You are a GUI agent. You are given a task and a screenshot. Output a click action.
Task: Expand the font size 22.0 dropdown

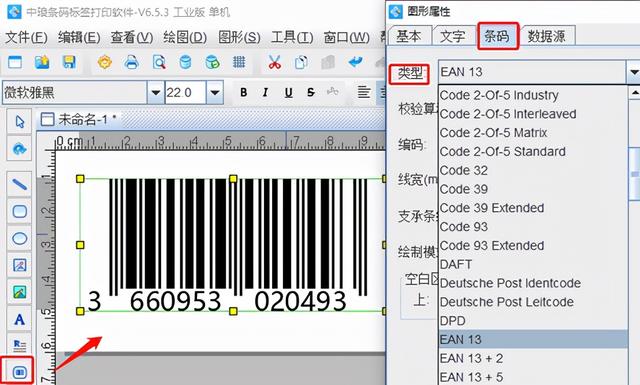215,93
